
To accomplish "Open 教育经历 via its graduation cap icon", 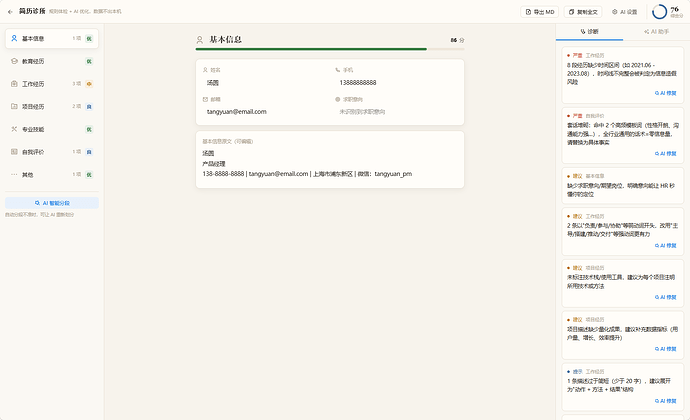I will [x=14, y=61].
